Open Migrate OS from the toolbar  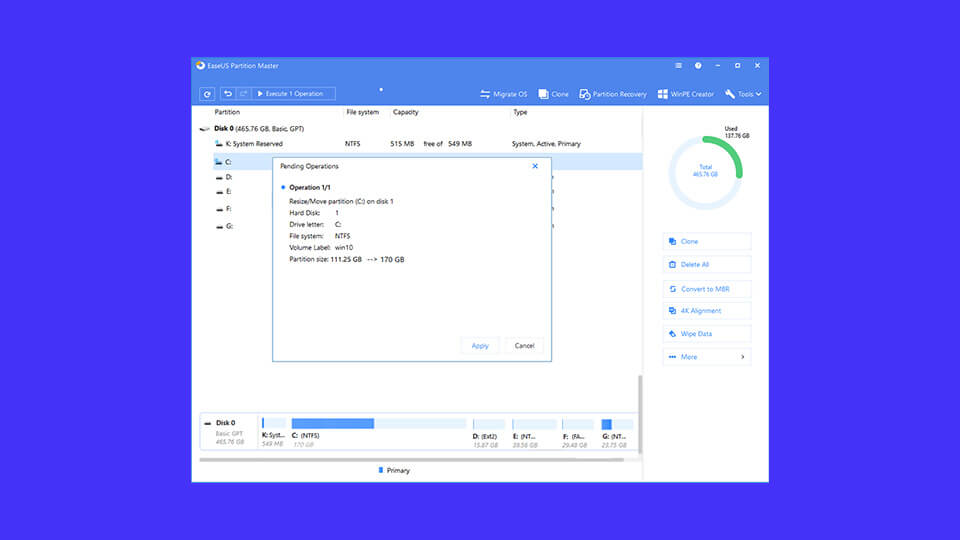pos(503,94)
